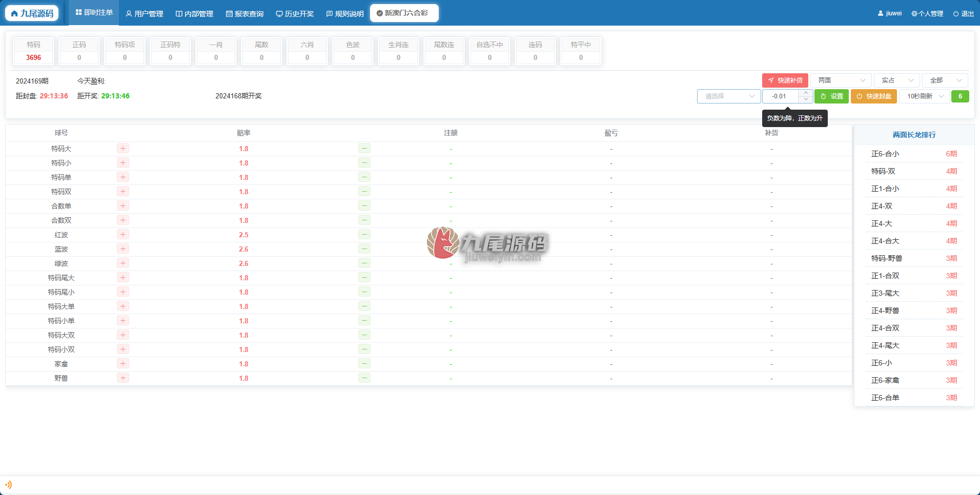Open the 报表查询 menu

click(x=244, y=14)
